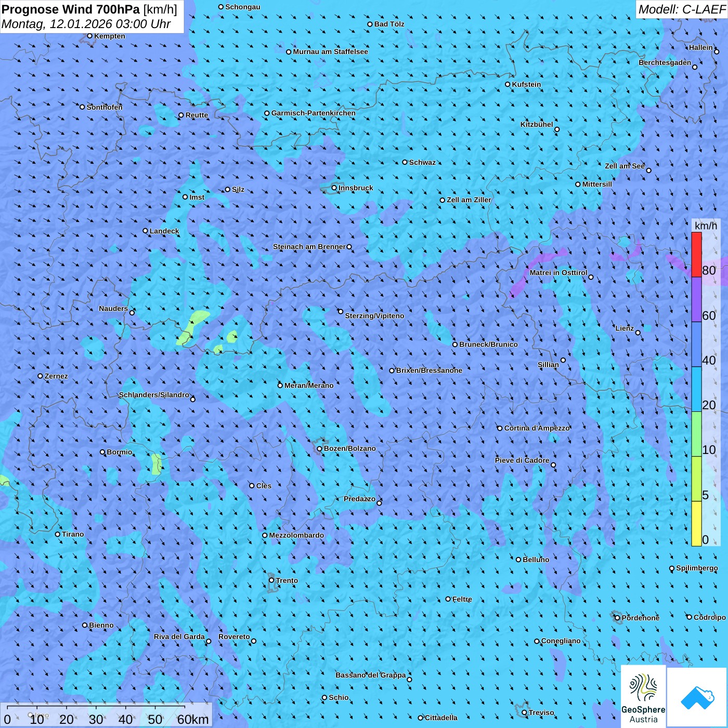
Task: Click the Bad Tölz city label
Action: coord(389,24)
